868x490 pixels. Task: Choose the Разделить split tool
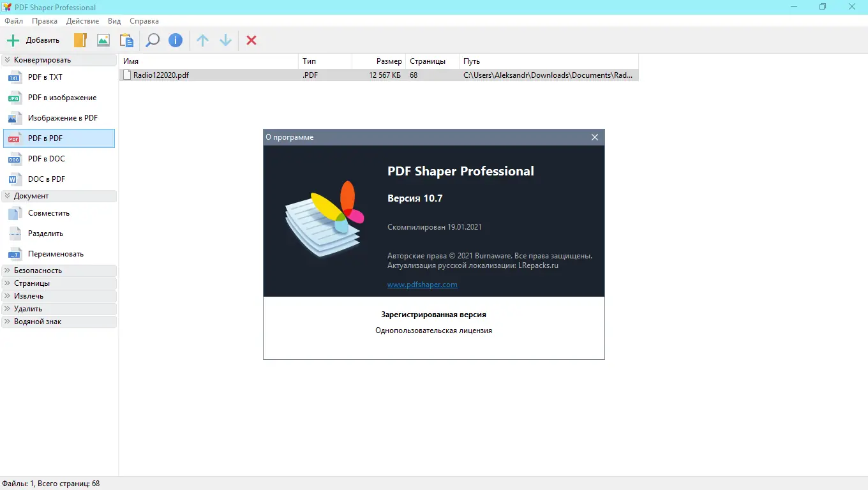pyautogui.click(x=59, y=234)
